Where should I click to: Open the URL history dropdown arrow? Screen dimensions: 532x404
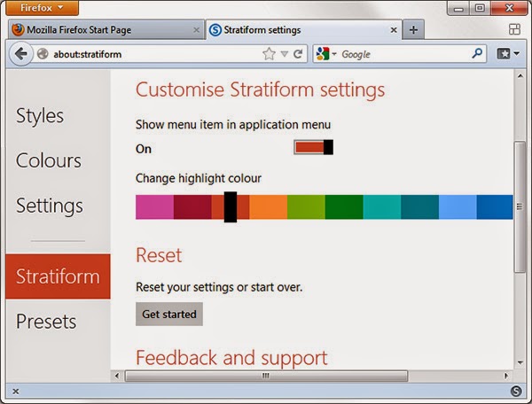click(285, 54)
